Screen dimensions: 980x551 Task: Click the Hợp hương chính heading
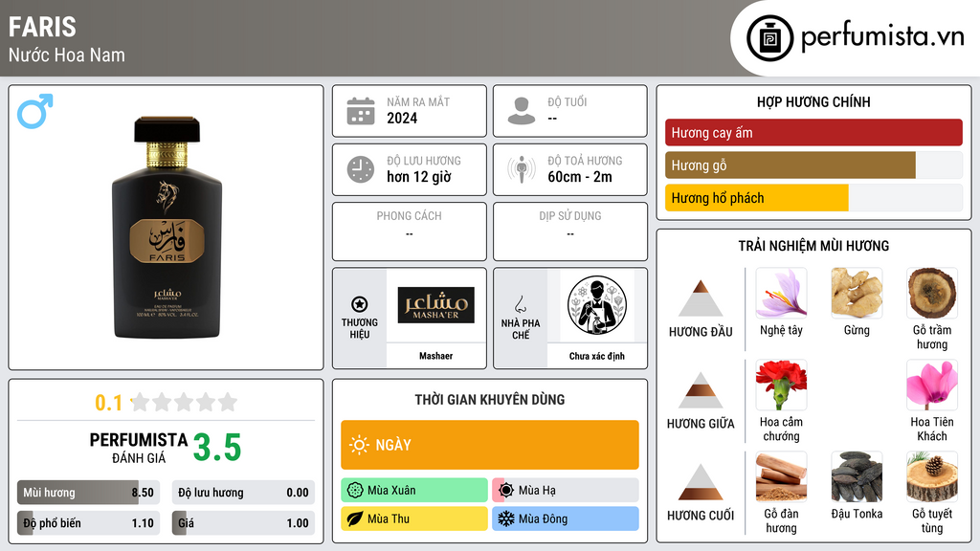(813, 101)
